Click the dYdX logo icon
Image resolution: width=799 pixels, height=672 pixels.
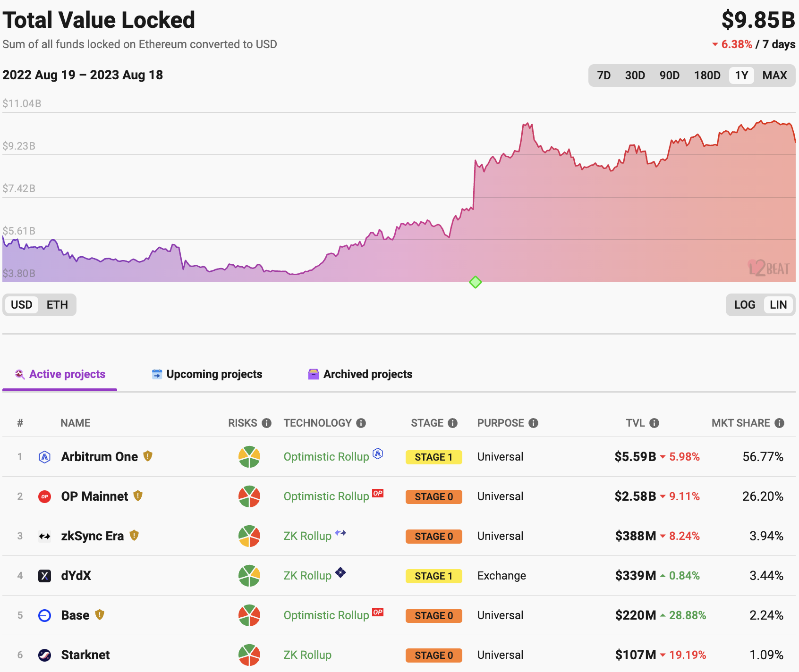coord(44,576)
